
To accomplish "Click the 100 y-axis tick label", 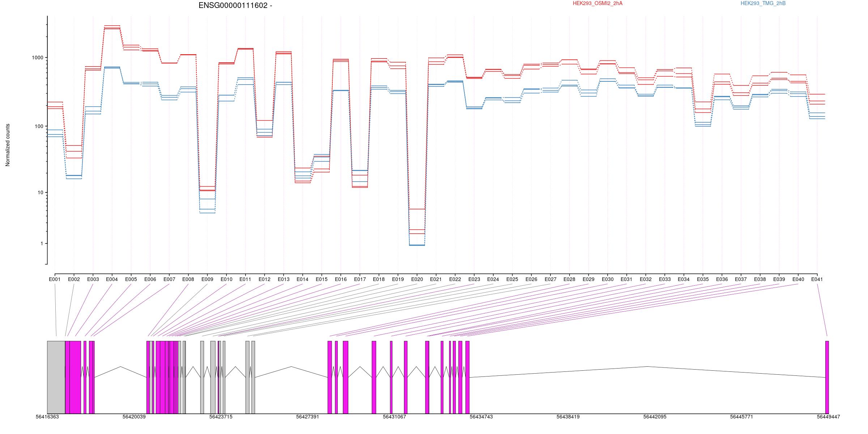I will 39,126.
